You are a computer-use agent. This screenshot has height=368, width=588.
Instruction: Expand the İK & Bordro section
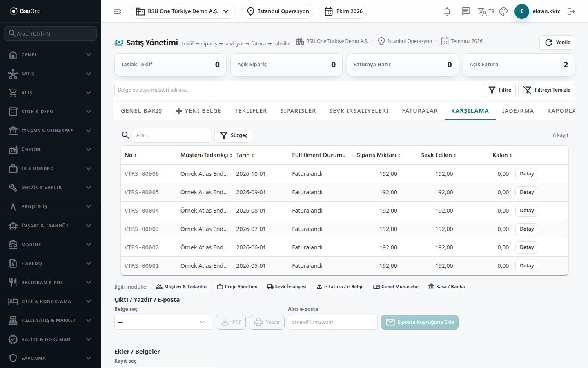click(51, 168)
